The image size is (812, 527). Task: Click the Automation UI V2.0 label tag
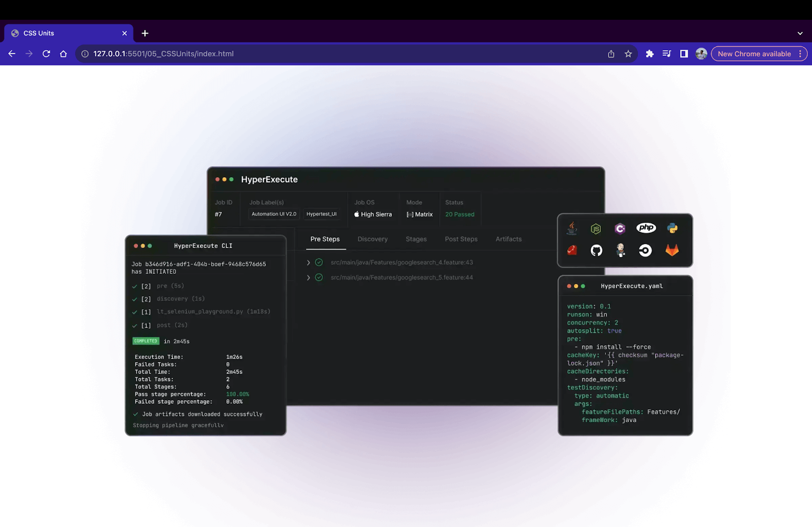coord(274,214)
